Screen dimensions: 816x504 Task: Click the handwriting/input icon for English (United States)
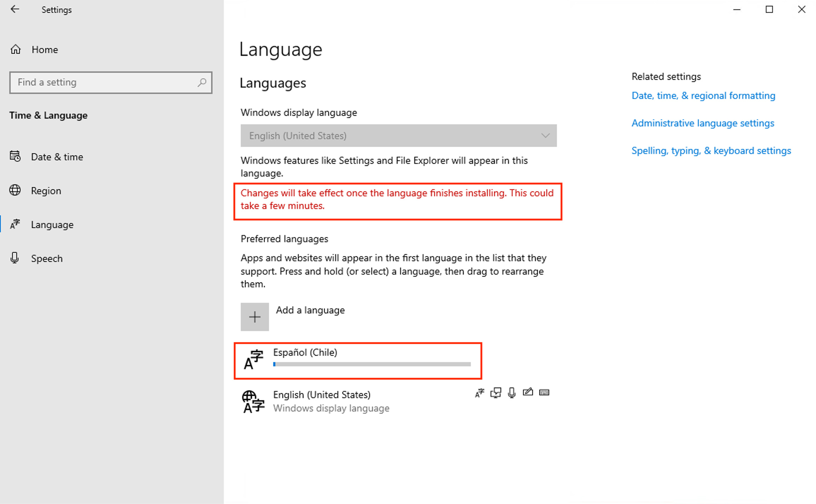[x=528, y=392]
